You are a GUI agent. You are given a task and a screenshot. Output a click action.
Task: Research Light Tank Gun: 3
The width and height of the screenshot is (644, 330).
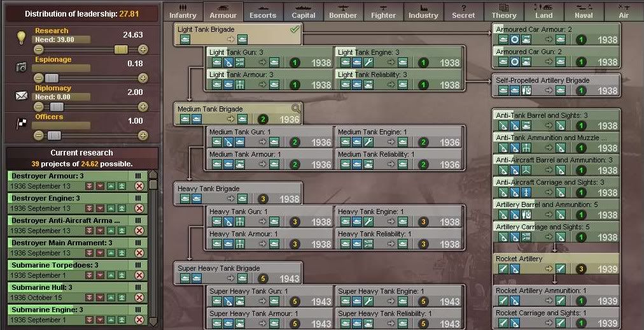coord(269,57)
